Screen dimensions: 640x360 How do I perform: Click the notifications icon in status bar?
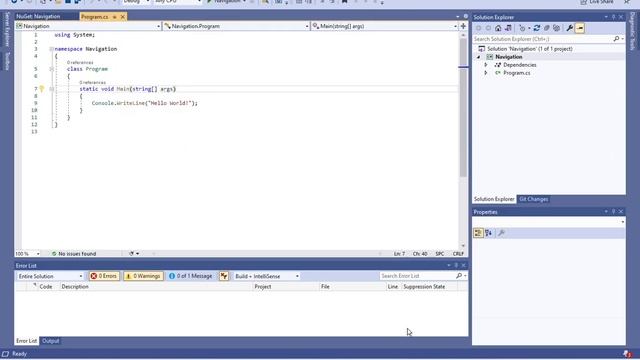(627, 354)
